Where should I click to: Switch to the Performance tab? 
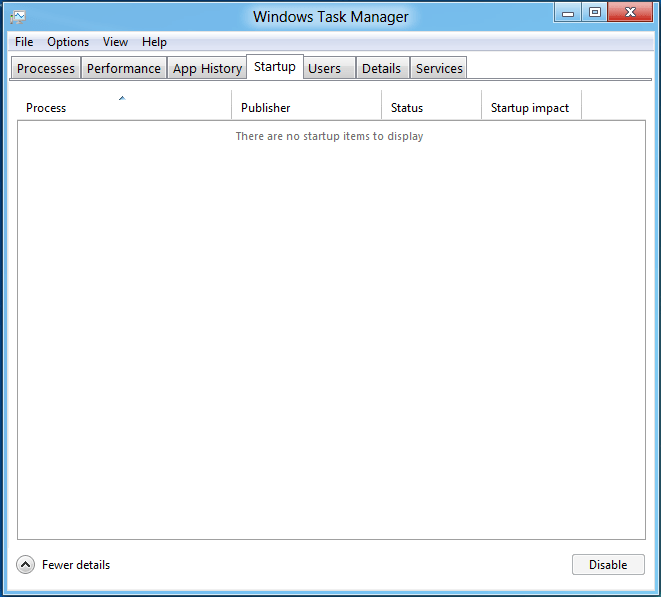pyautogui.click(x=124, y=68)
